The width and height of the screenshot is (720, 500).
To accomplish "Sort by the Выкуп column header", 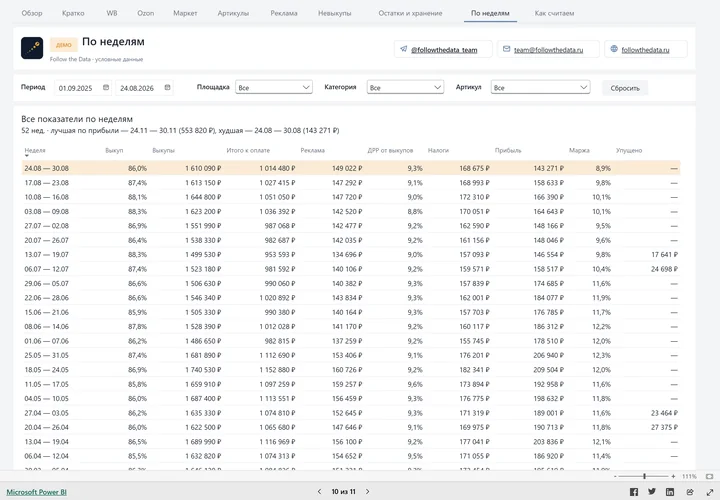I will click(x=114, y=151).
